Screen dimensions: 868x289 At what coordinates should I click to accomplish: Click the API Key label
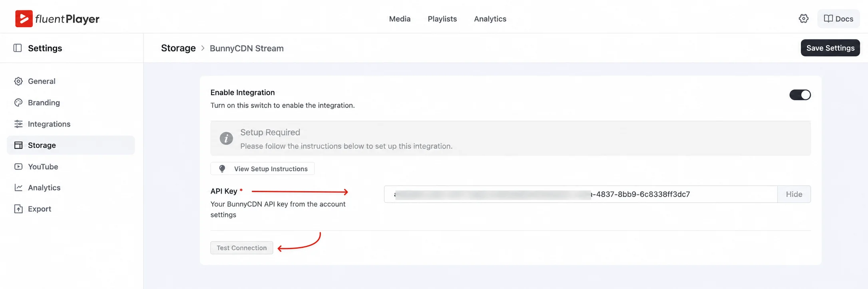(224, 191)
